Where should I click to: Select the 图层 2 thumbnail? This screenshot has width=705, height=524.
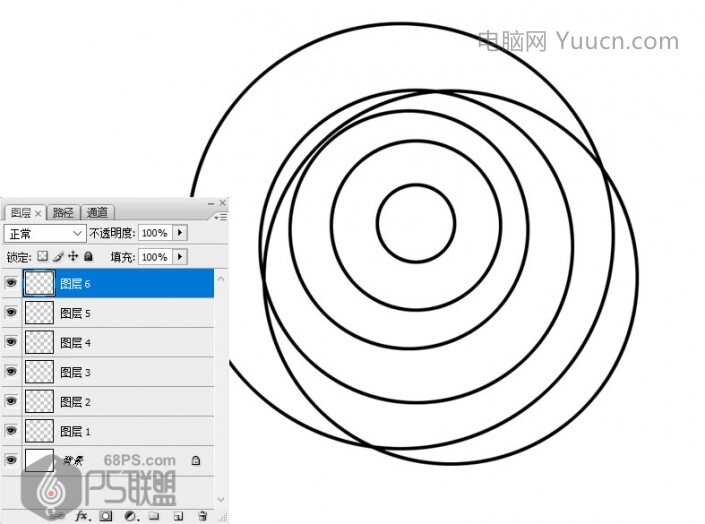click(40, 401)
